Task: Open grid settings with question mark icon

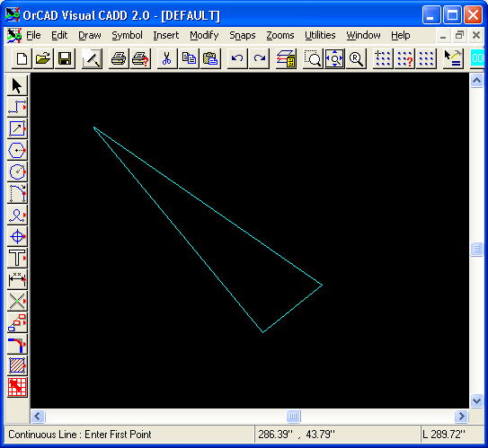Action: pyautogui.click(x=404, y=58)
